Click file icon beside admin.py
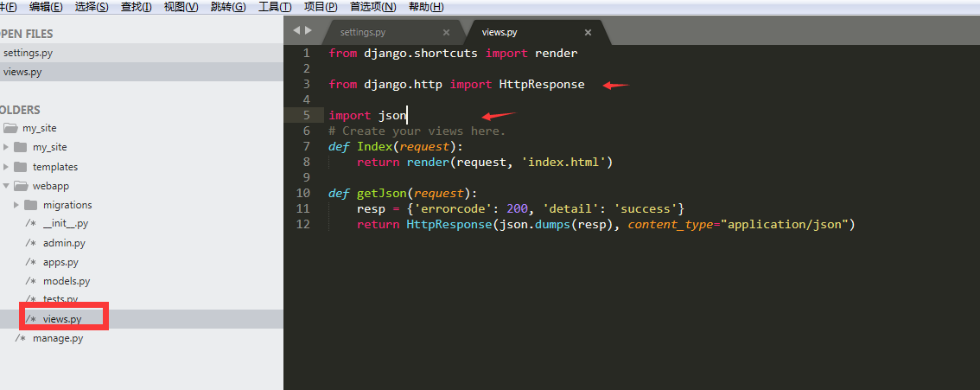980x390 pixels. (31, 243)
